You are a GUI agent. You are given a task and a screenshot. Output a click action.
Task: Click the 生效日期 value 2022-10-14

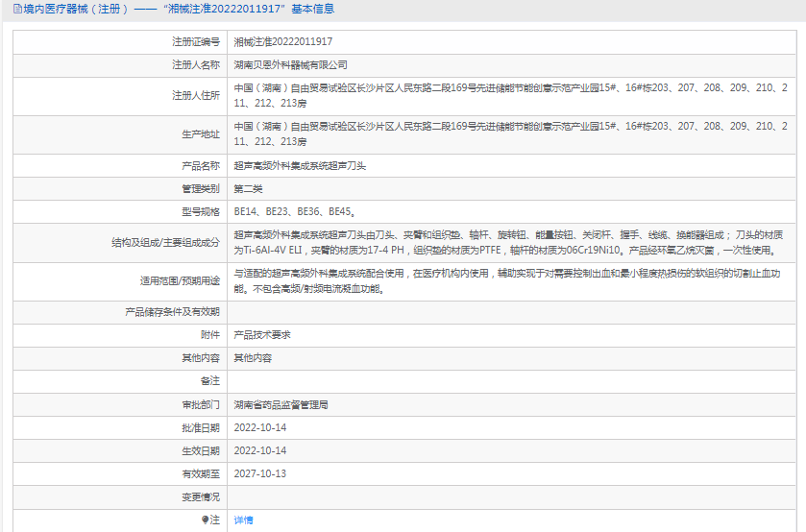click(259, 450)
